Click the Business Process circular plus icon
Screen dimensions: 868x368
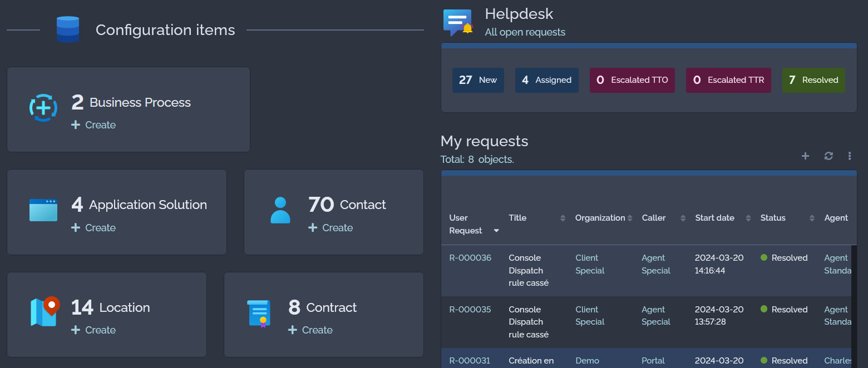pyautogui.click(x=43, y=108)
